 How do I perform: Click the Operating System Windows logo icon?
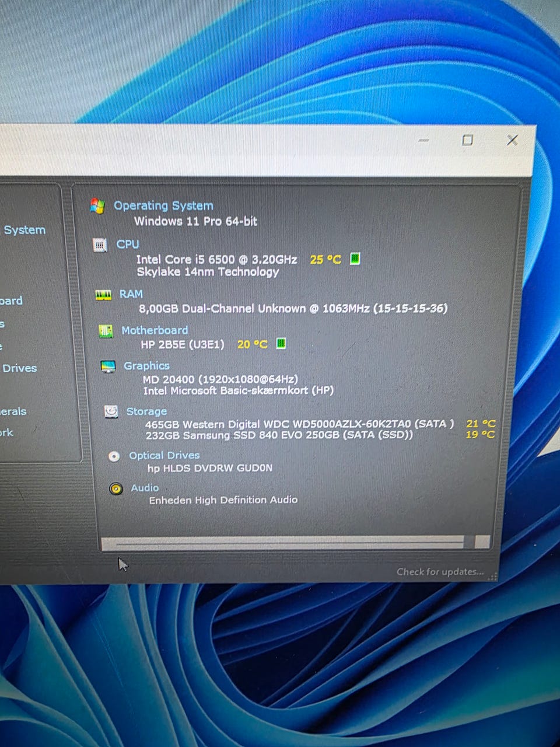click(x=97, y=205)
